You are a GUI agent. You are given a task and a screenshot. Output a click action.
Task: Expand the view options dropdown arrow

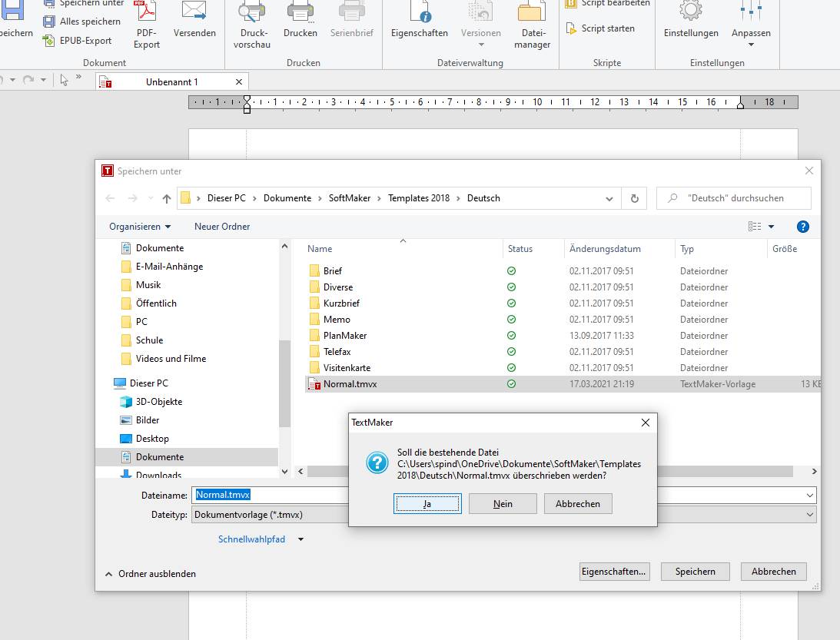772,227
